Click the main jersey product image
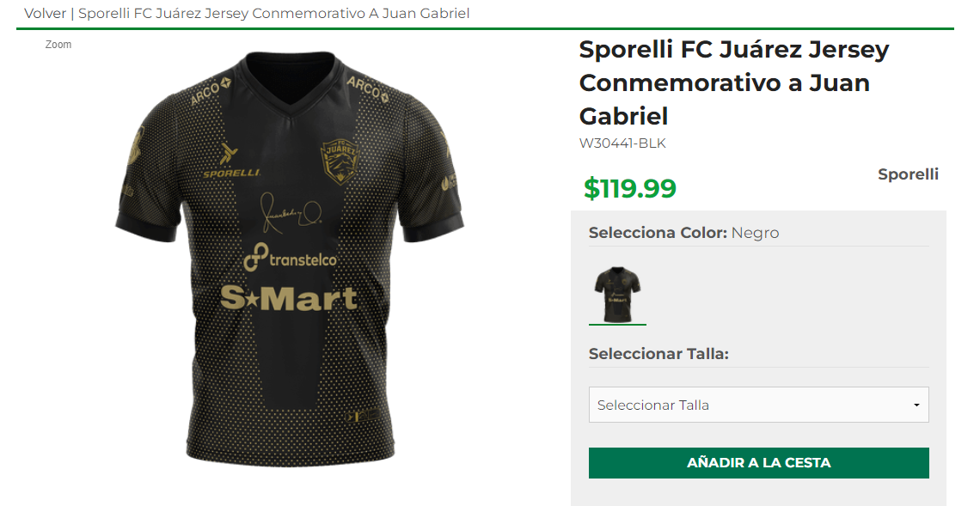 (290, 259)
